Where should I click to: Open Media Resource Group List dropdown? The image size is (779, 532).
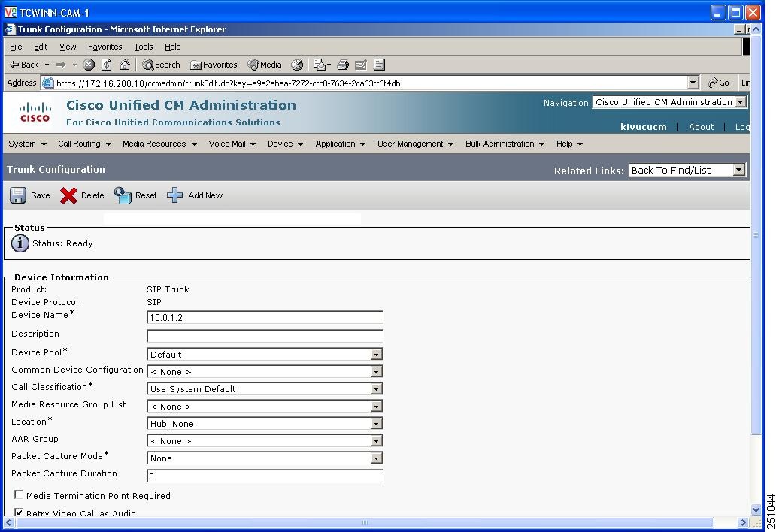265,407
